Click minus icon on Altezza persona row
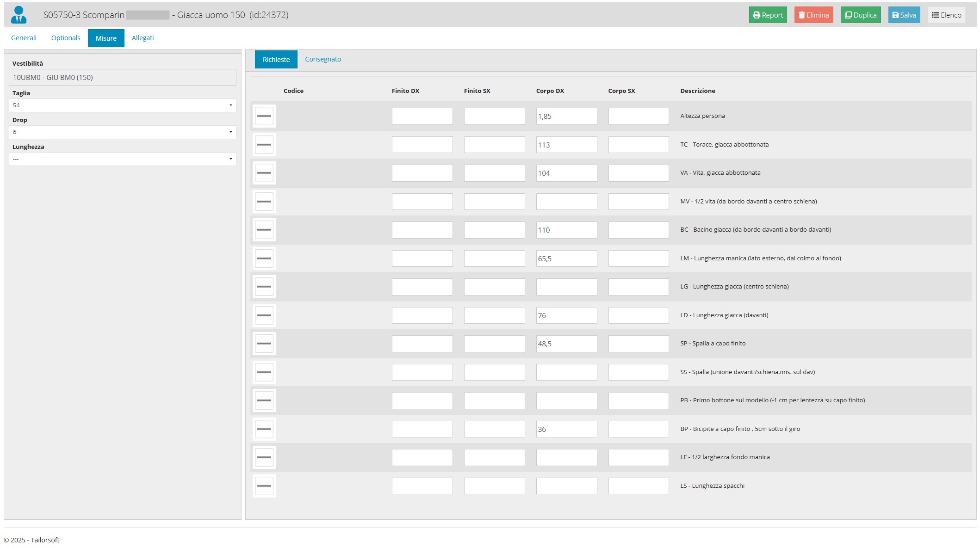Screen dimensions: 980x547 [x=264, y=116]
